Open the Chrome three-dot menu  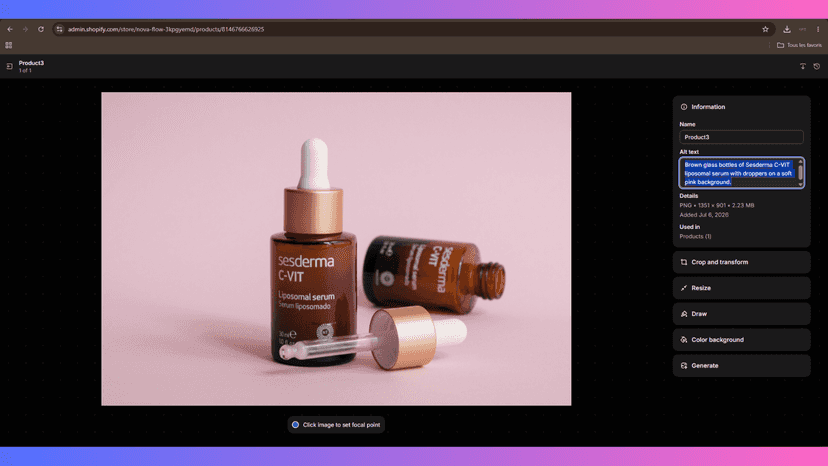(818, 30)
